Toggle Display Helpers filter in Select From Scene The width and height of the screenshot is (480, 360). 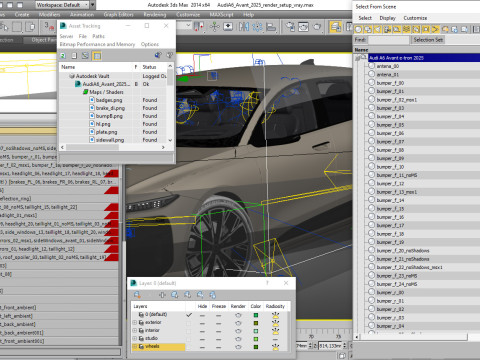(x=397, y=29)
